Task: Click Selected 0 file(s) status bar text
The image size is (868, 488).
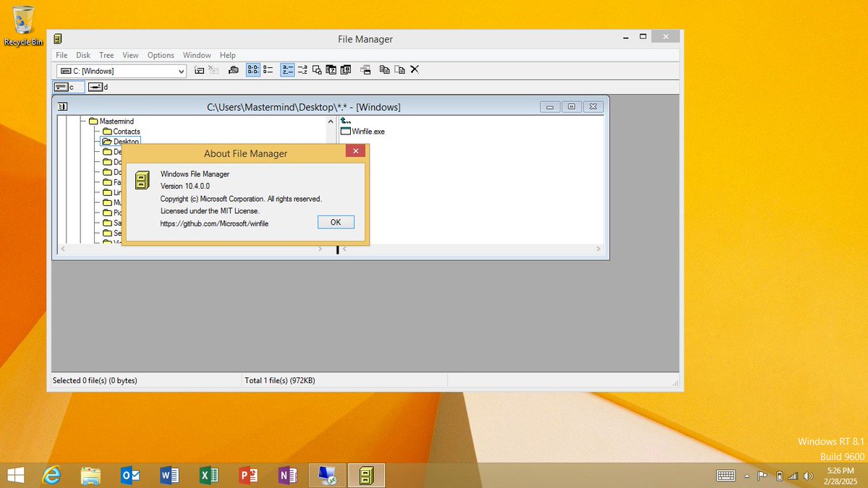Action: point(95,380)
